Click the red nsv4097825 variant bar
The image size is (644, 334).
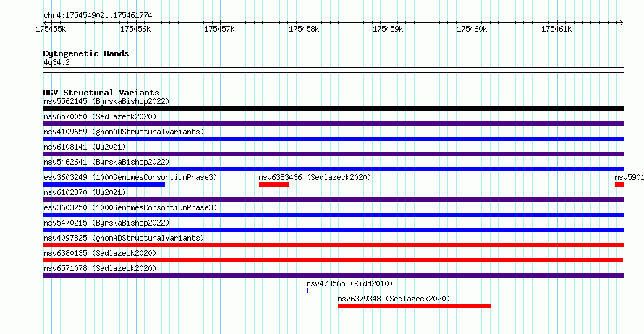point(333,245)
